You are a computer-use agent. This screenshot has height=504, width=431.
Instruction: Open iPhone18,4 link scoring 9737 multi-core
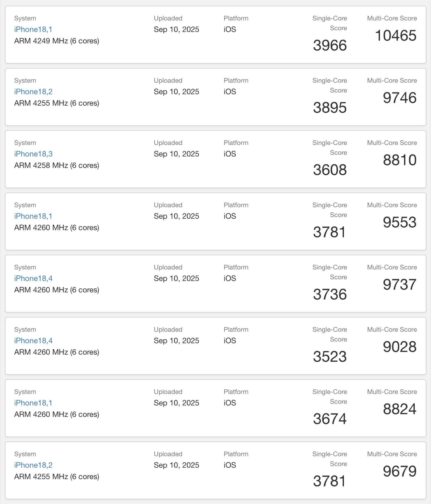pyautogui.click(x=33, y=278)
